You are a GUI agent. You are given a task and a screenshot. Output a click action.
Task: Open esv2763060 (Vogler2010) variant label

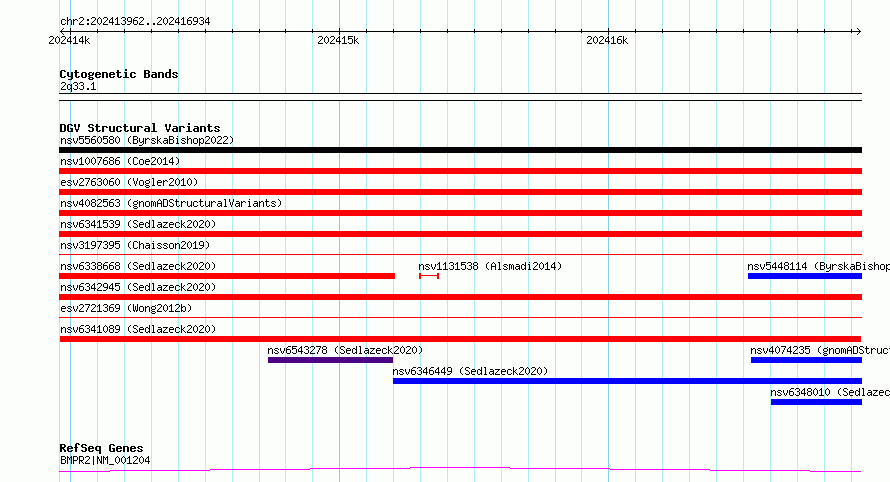(x=129, y=182)
